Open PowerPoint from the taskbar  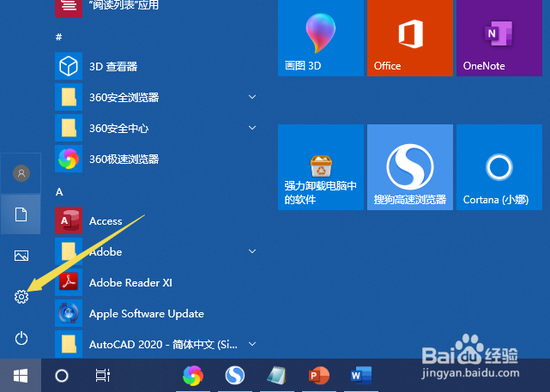point(319,376)
